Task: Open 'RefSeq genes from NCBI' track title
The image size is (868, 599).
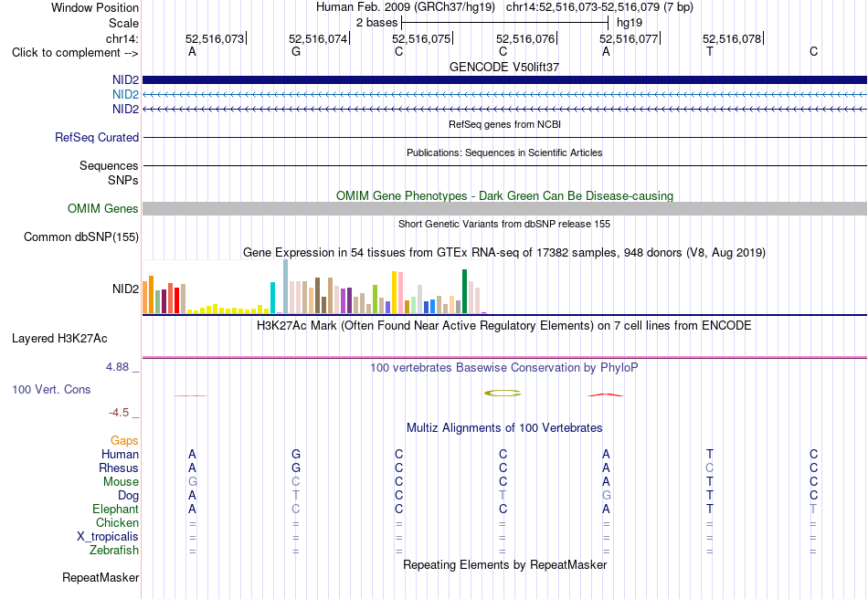Action: (504, 124)
